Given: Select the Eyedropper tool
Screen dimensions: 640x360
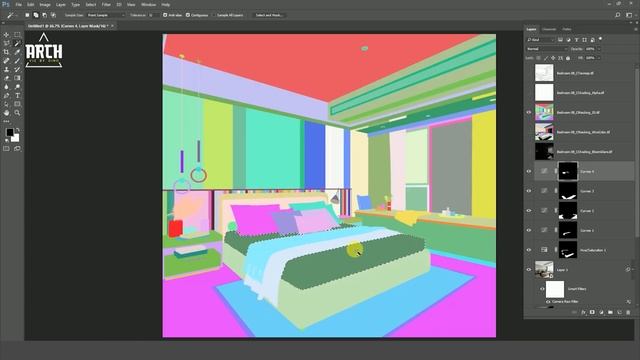Looking at the screenshot, I should point(17,52).
